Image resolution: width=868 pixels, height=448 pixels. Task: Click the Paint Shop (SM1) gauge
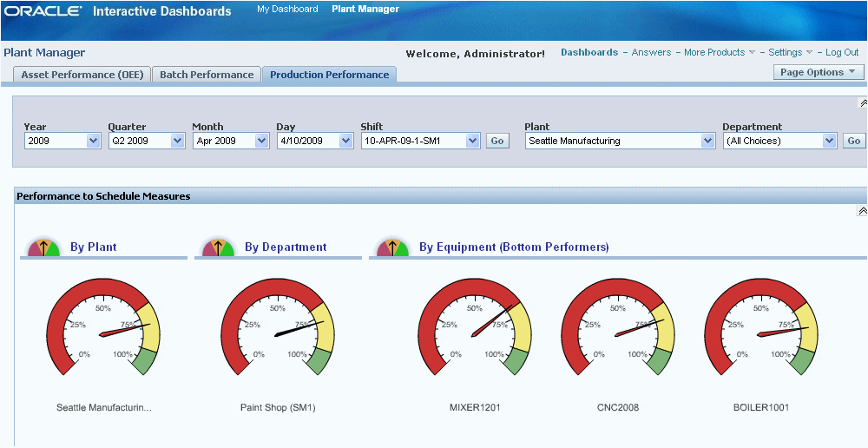278,327
